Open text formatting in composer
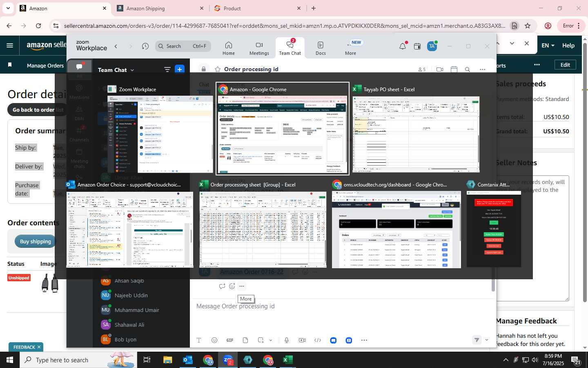This screenshot has width=588, height=368. [x=199, y=340]
